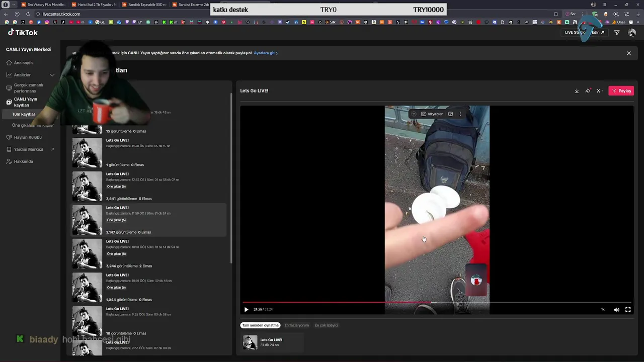Viewport: 644px width, 362px height.
Task: Change the 1x playback speed
Action: point(603,310)
